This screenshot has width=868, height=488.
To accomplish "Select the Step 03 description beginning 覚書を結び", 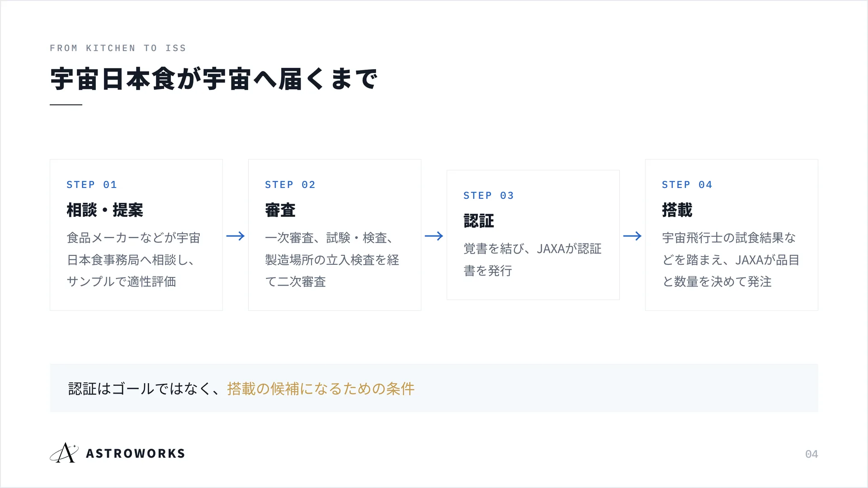I will click(x=533, y=260).
